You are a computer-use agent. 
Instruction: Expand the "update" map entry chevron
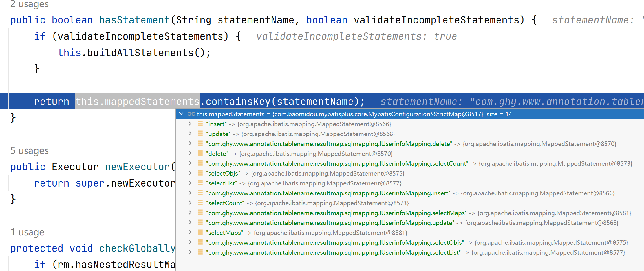[190, 134]
